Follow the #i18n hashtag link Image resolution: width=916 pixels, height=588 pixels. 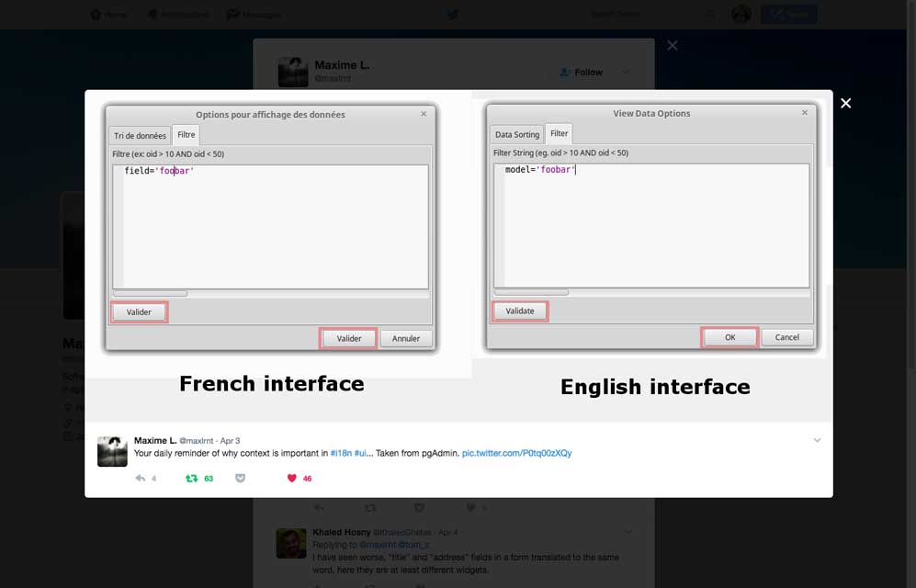[x=340, y=453]
